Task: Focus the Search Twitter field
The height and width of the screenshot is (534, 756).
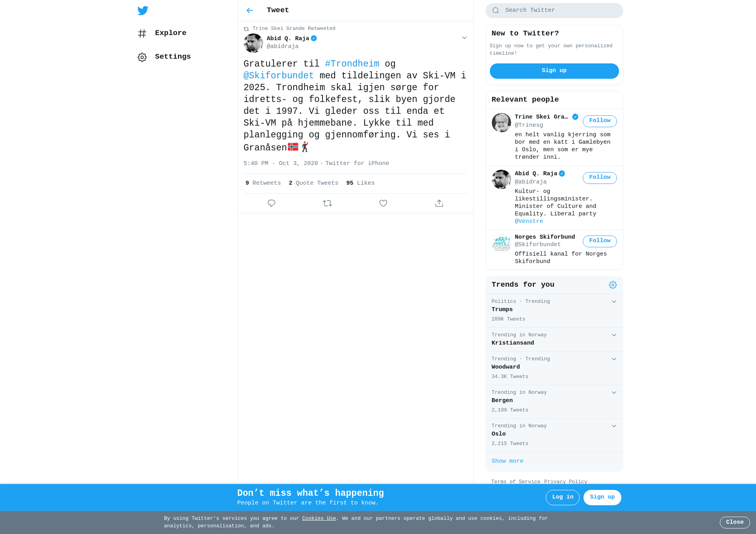Action: coord(554,11)
